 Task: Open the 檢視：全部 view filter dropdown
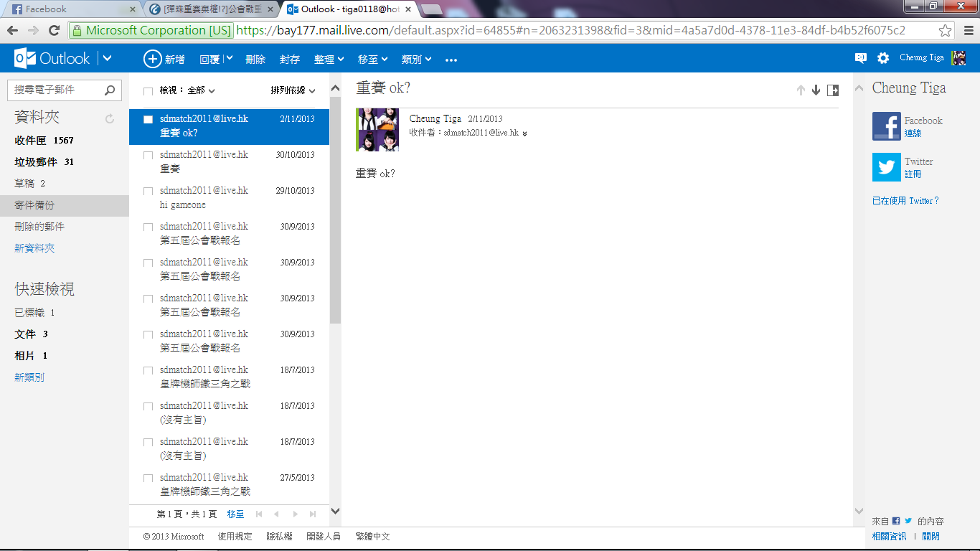(187, 90)
